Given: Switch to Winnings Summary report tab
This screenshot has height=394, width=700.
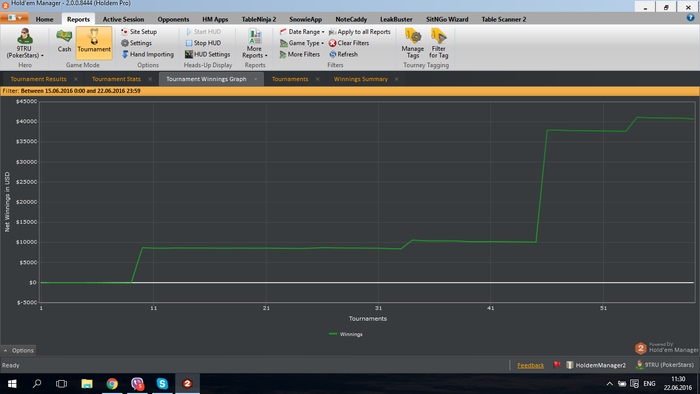Looking at the screenshot, I should pyautogui.click(x=361, y=79).
